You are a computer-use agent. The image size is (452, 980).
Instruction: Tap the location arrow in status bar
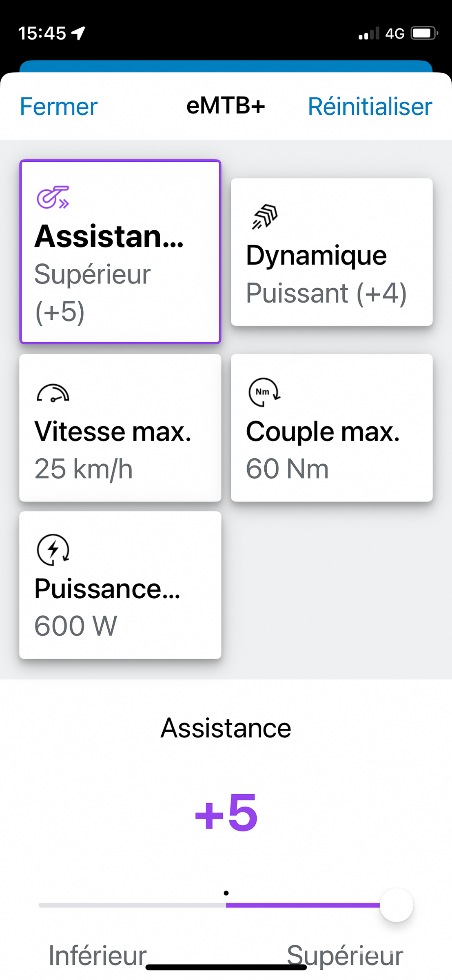(x=78, y=33)
